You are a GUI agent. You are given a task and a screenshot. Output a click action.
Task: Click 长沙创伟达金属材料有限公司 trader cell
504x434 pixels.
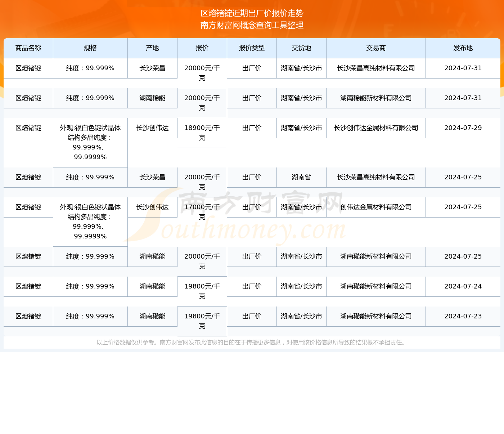point(376,128)
